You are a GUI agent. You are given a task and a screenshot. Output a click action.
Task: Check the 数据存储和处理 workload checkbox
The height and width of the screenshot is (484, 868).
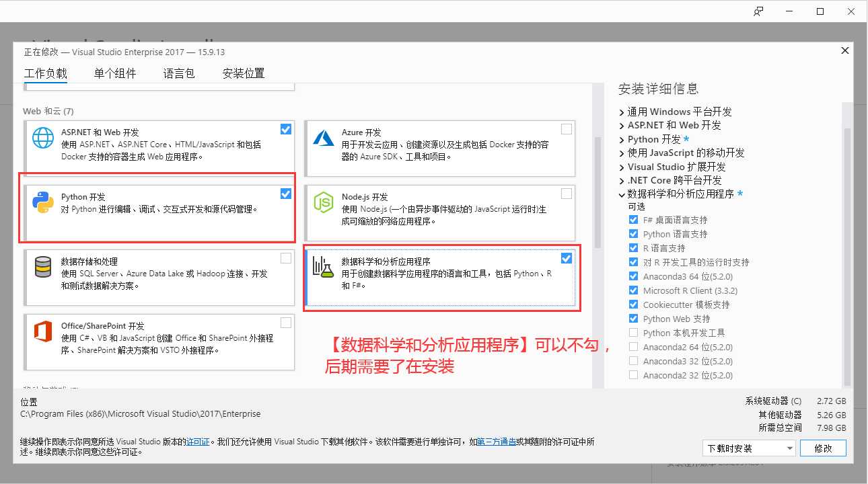286,258
